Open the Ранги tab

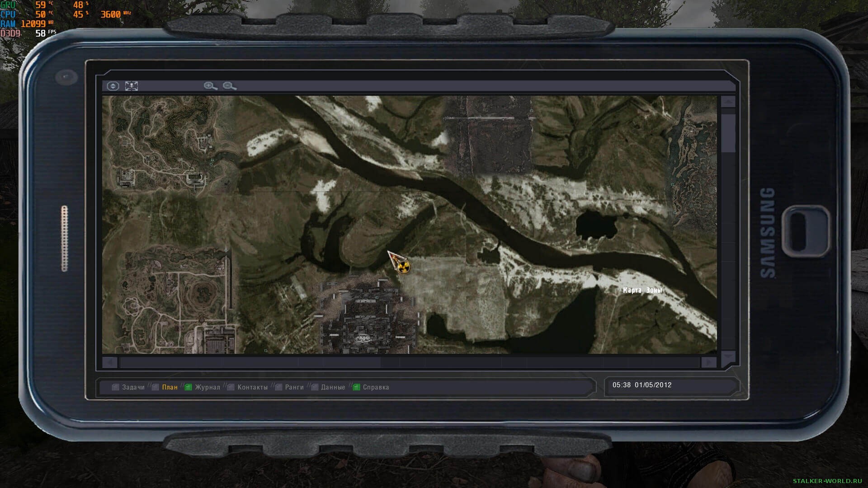294,387
